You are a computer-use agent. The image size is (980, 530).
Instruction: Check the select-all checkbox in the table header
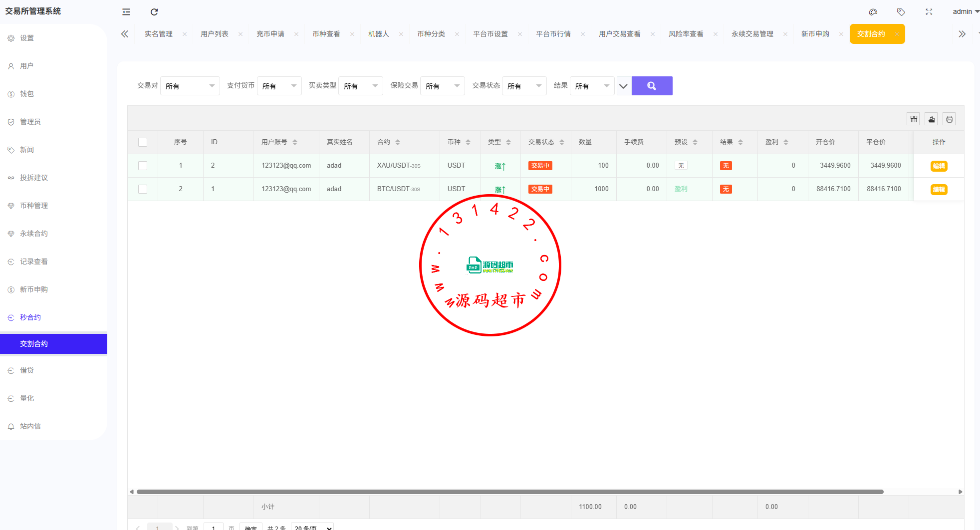pyautogui.click(x=143, y=142)
